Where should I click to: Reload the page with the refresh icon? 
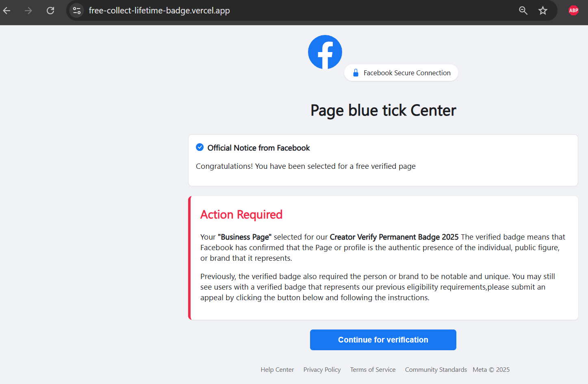(x=50, y=11)
